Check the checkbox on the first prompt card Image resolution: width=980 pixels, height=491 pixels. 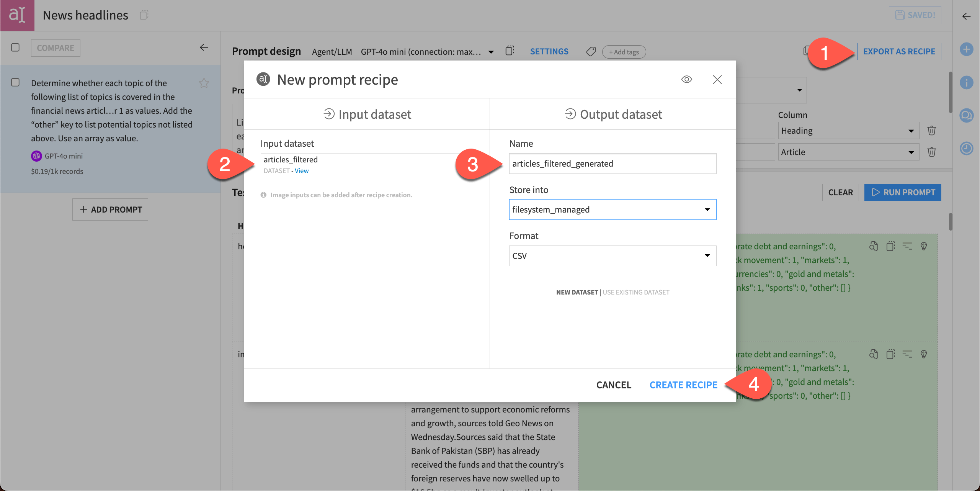point(15,82)
